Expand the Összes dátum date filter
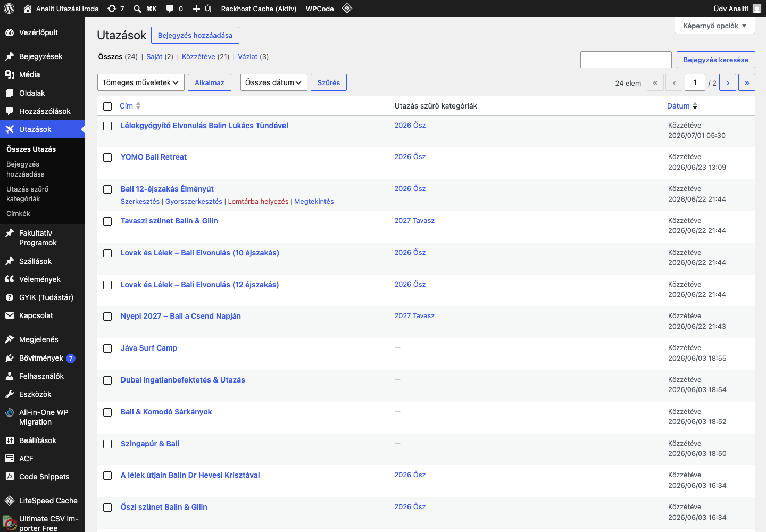The height and width of the screenshot is (532, 766). coord(274,82)
